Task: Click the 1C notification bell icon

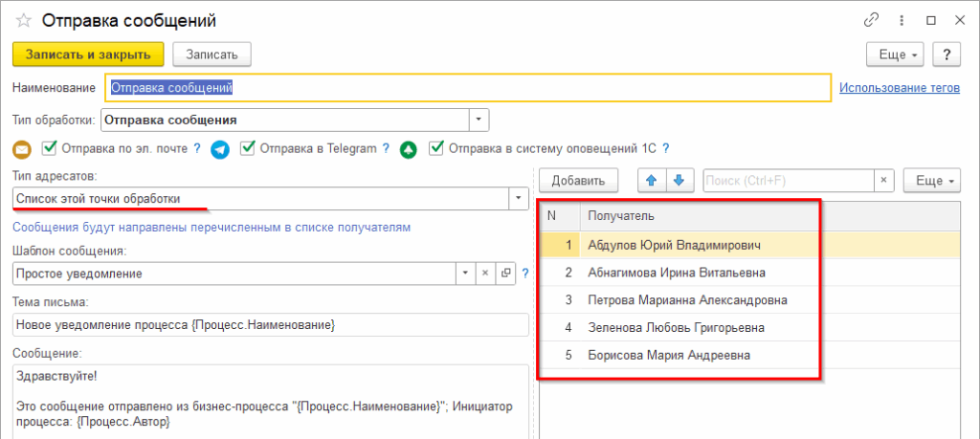Action: [409, 149]
